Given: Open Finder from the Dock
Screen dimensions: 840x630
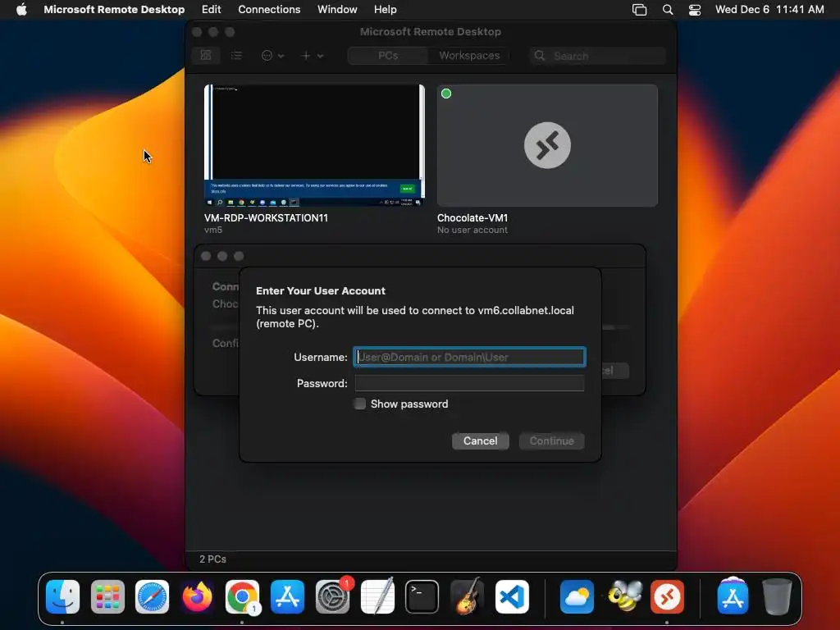Looking at the screenshot, I should point(62,597).
